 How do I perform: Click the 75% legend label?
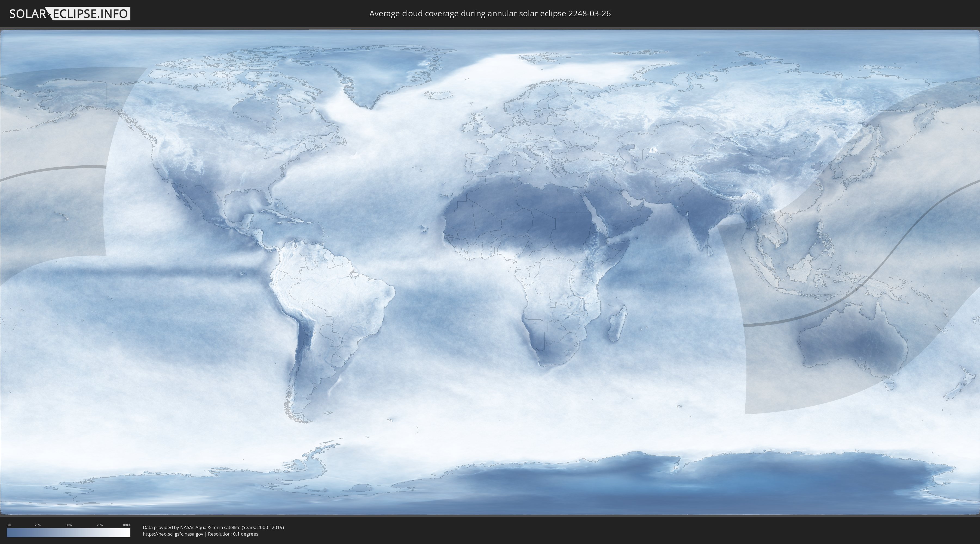pos(99,525)
